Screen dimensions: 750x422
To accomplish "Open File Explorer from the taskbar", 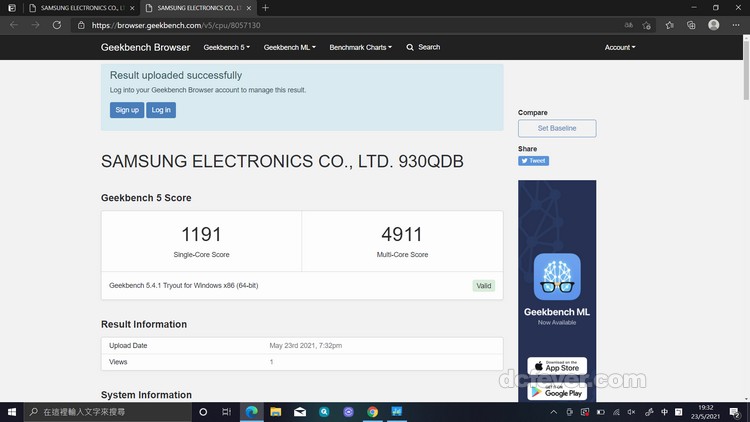I will click(x=276, y=411).
